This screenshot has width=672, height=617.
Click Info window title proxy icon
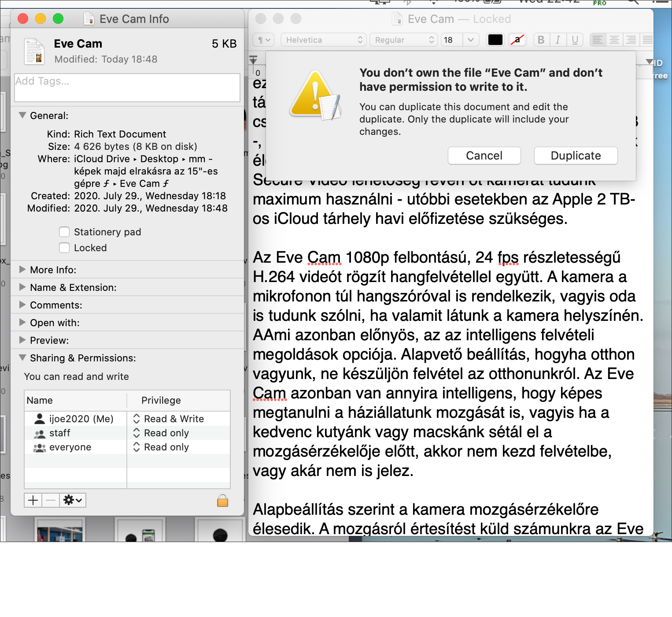pyautogui.click(x=89, y=19)
